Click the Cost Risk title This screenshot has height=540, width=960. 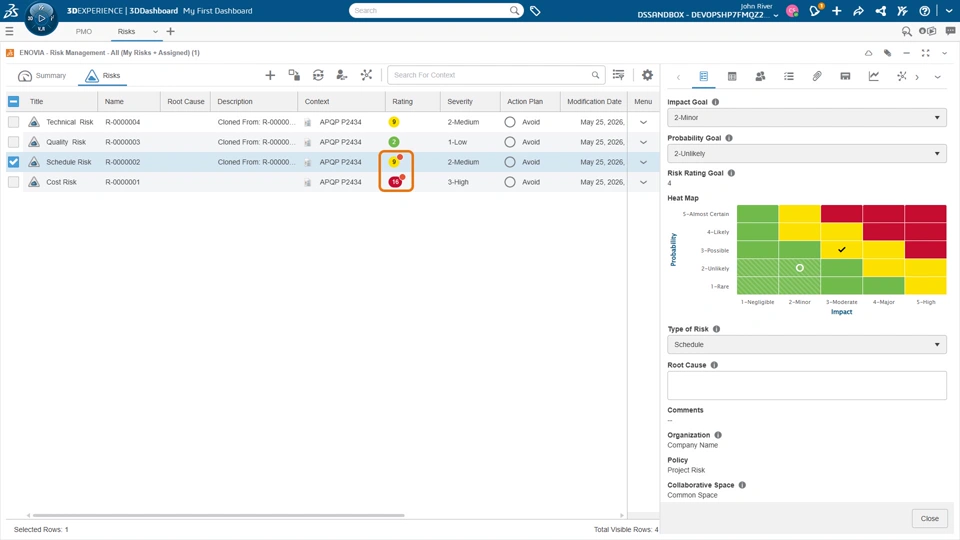point(61,182)
